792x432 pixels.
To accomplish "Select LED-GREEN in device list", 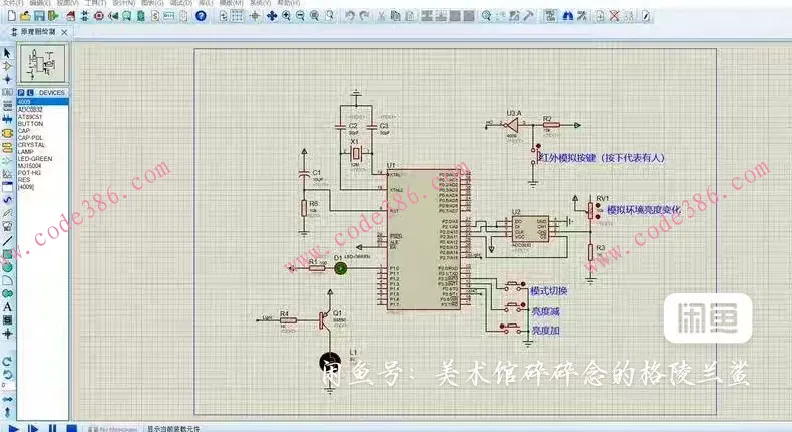I will pyautogui.click(x=35, y=159).
